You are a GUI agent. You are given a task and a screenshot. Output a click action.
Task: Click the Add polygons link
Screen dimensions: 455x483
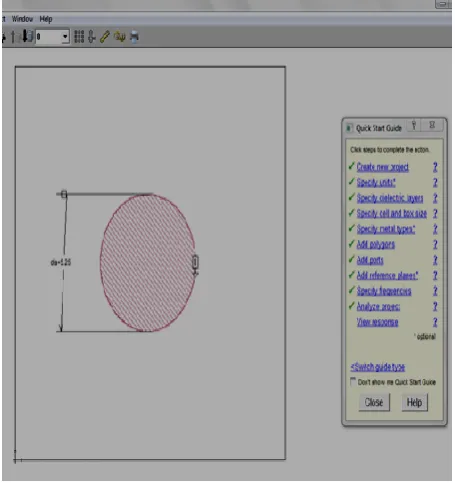click(376, 244)
